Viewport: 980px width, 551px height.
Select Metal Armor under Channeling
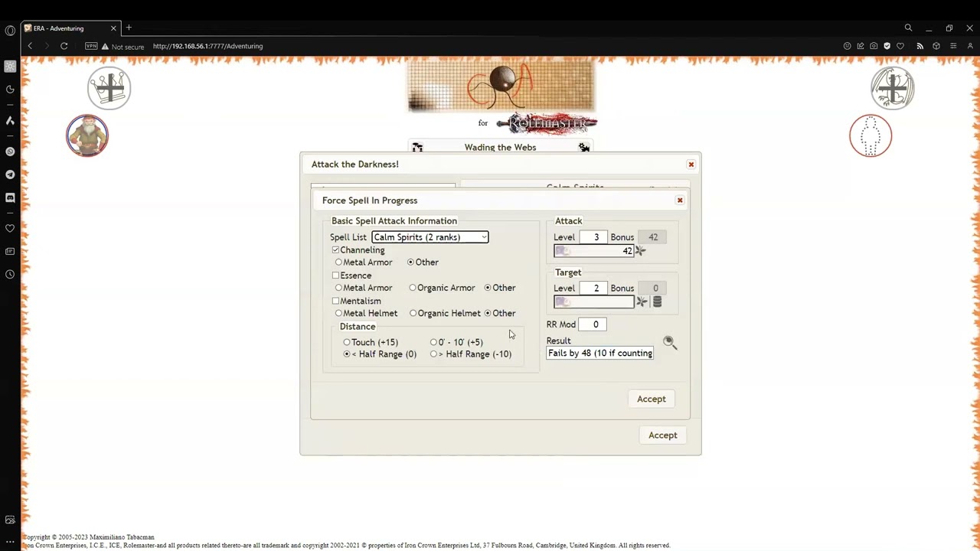pos(338,262)
